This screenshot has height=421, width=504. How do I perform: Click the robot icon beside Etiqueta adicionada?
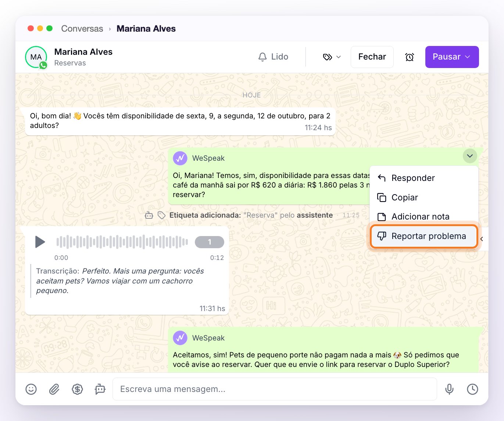149,215
